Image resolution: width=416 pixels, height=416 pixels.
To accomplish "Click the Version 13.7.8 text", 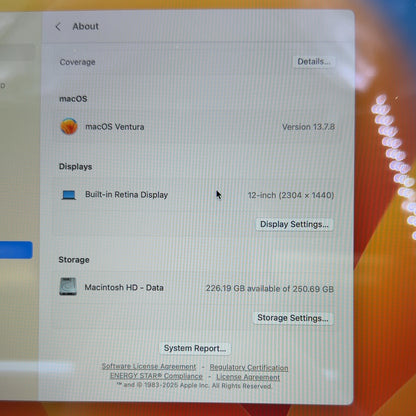I will coord(308,127).
